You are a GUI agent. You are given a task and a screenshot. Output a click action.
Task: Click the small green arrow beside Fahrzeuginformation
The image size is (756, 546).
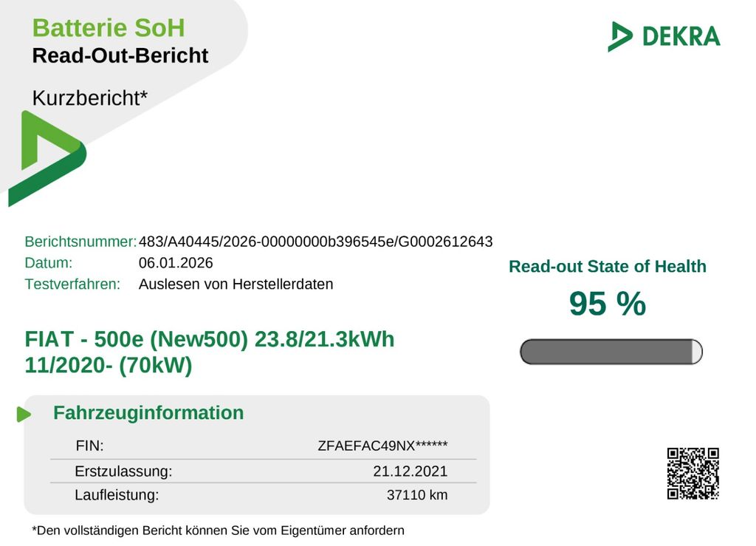24,414
